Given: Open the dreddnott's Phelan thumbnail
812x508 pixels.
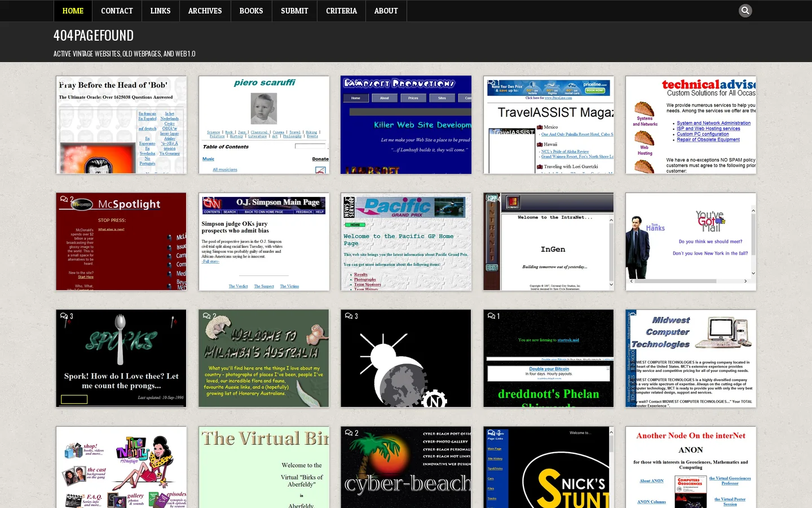Looking at the screenshot, I should [x=549, y=358].
